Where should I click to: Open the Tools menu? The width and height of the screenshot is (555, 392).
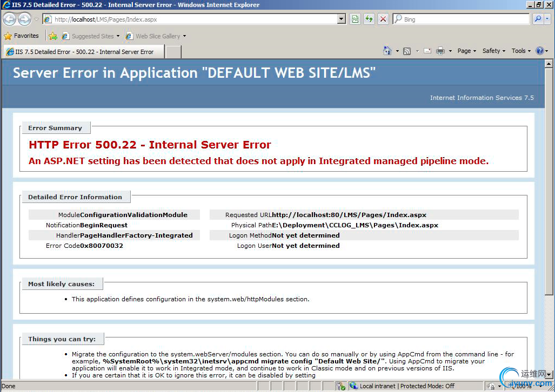[521, 51]
